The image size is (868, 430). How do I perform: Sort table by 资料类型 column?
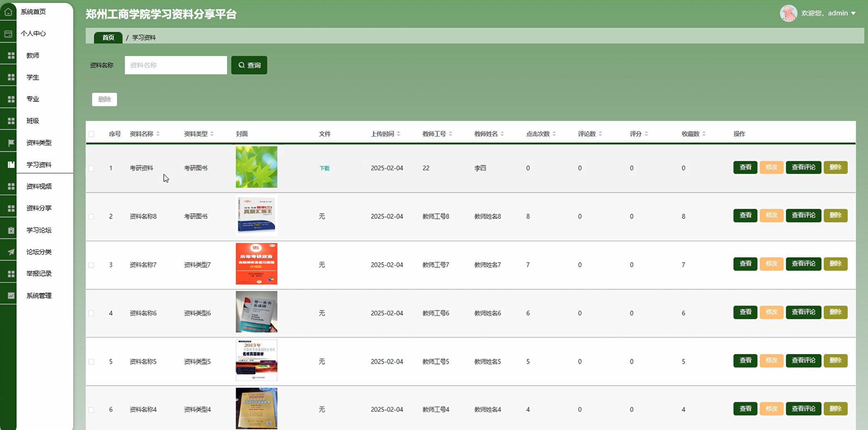point(212,134)
